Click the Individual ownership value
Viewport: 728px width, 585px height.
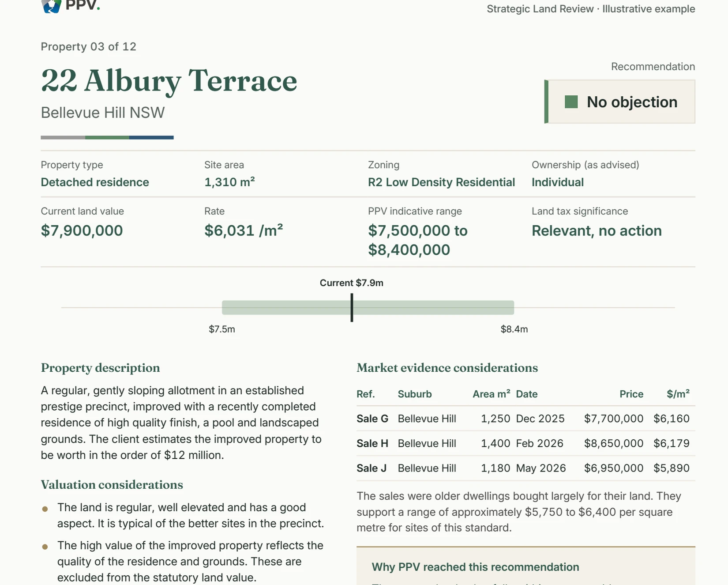(x=557, y=182)
